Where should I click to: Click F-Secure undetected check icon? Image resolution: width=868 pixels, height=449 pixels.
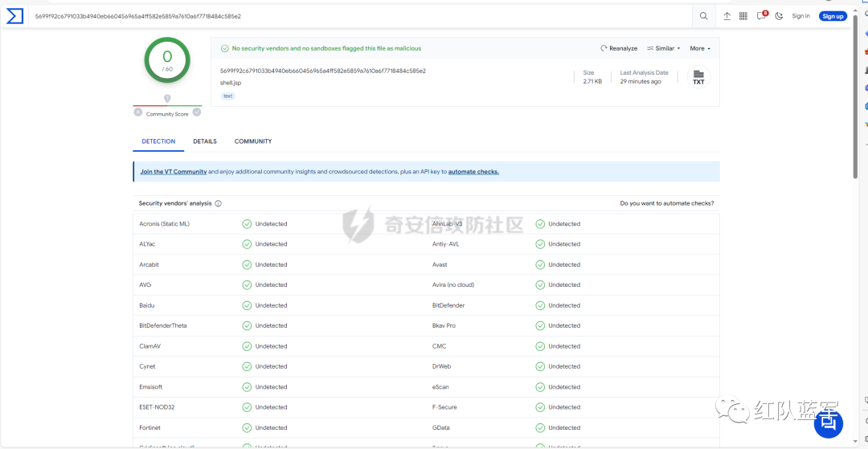[x=540, y=407]
